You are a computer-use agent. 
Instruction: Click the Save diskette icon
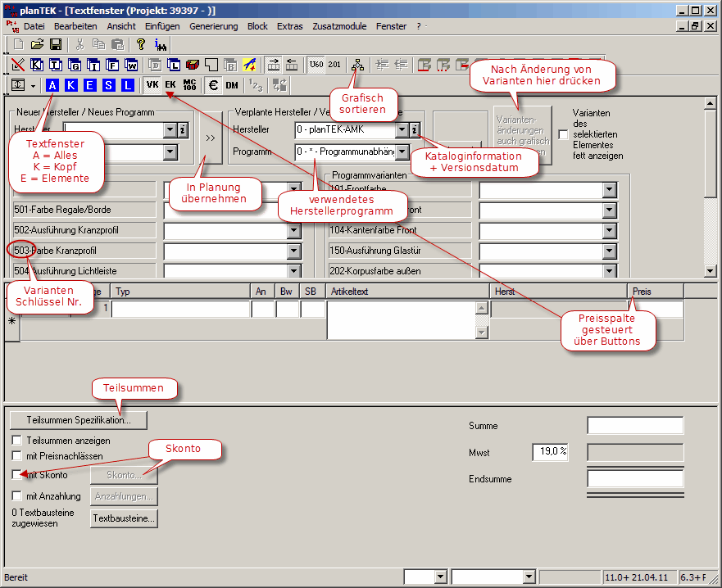click(56, 44)
